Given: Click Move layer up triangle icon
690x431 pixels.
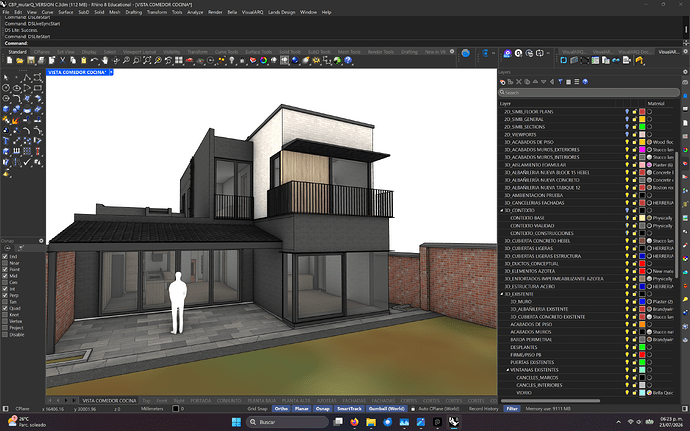Looking at the screenshot, I should (x=535, y=82).
